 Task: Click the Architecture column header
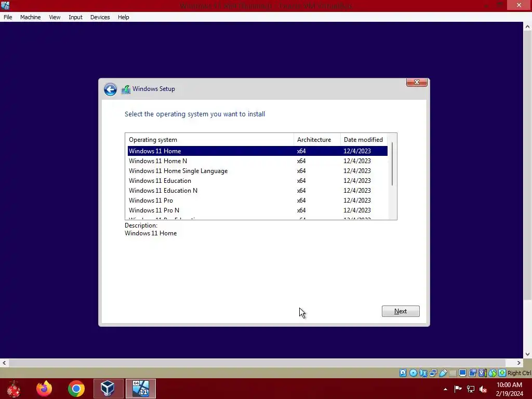coord(317,139)
